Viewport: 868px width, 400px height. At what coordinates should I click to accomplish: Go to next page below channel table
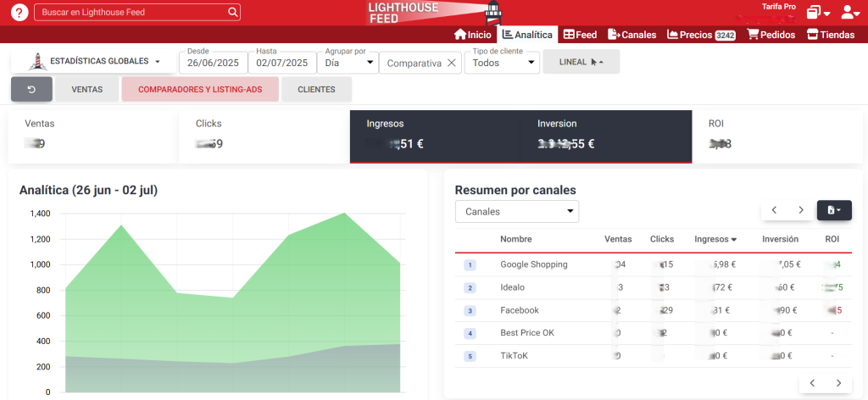pyautogui.click(x=838, y=383)
